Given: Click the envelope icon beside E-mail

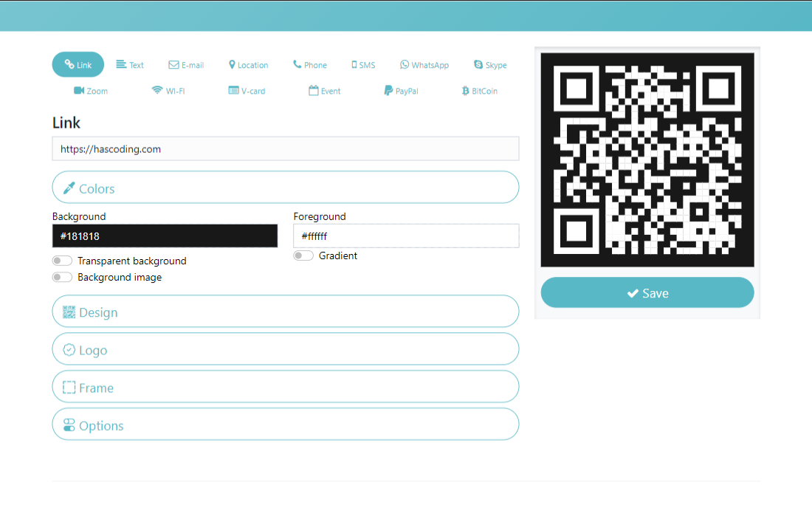Looking at the screenshot, I should tap(173, 65).
